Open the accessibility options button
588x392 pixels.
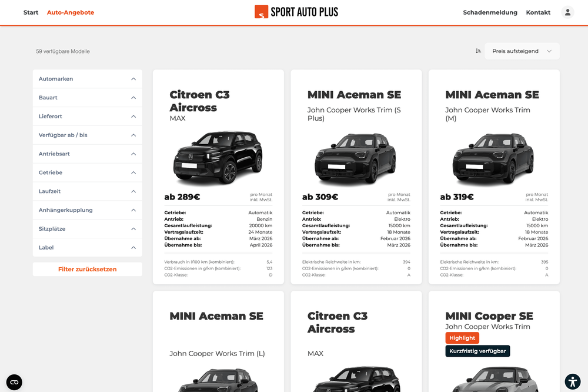click(573, 381)
